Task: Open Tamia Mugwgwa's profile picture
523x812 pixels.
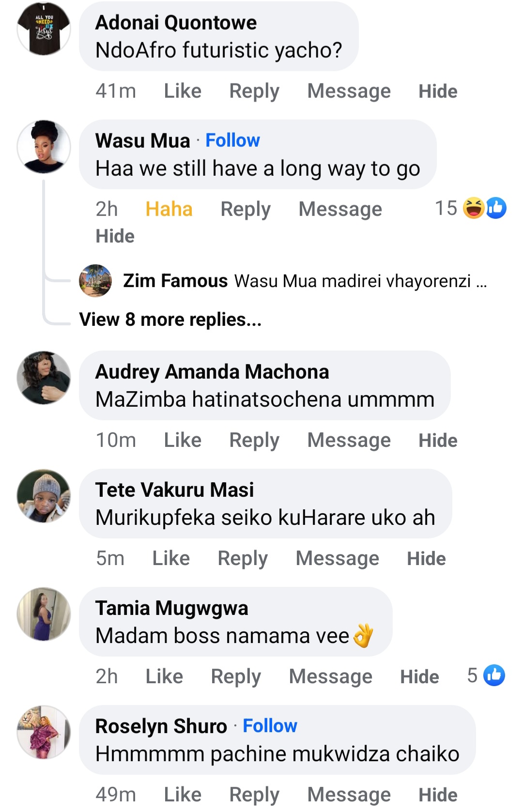Action: coord(44,614)
